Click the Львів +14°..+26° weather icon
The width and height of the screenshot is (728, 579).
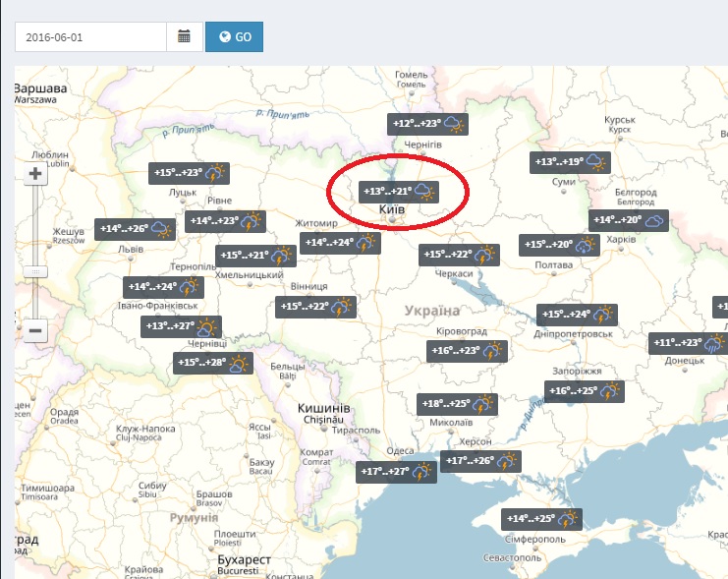click(x=161, y=229)
